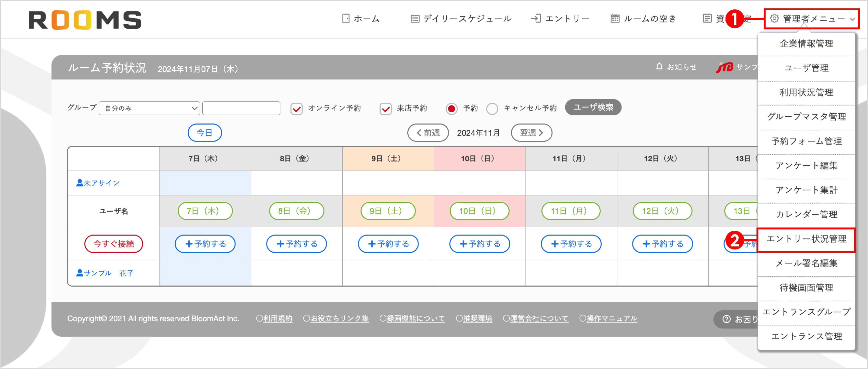Open the グループ dropdown showing 自分のみ
Screen dimensions: 868x369
pyautogui.click(x=149, y=108)
